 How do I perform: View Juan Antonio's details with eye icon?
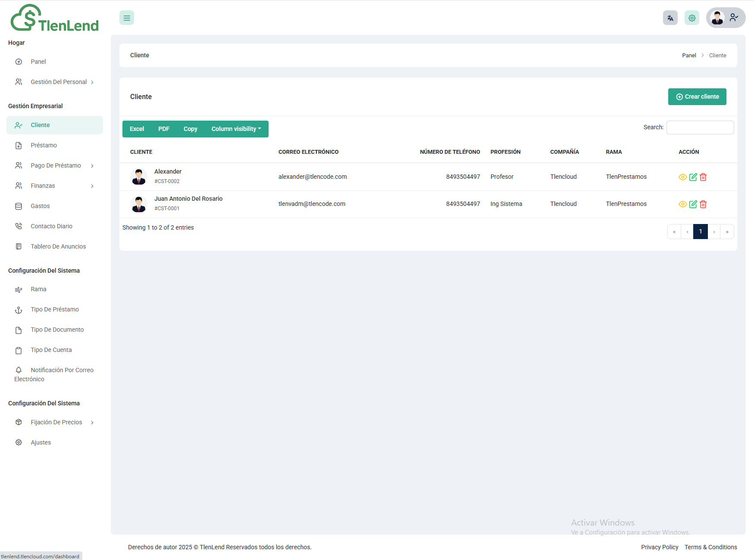click(682, 204)
